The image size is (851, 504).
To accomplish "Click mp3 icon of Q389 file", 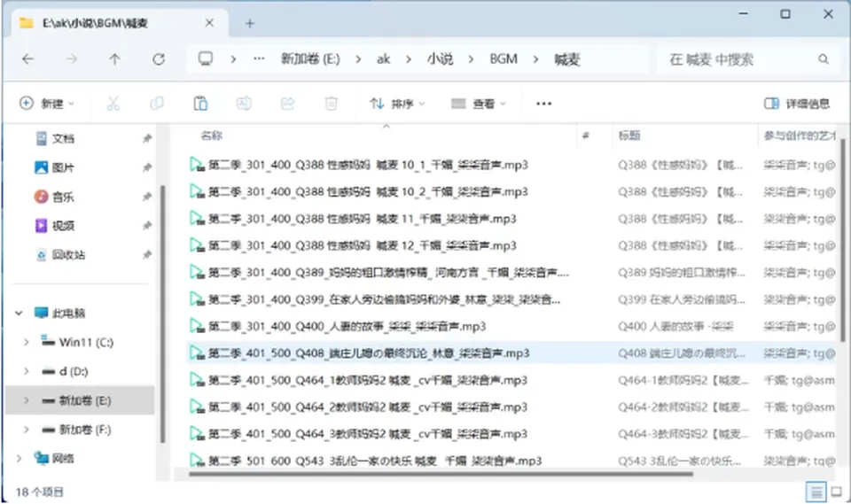I will click(196, 272).
